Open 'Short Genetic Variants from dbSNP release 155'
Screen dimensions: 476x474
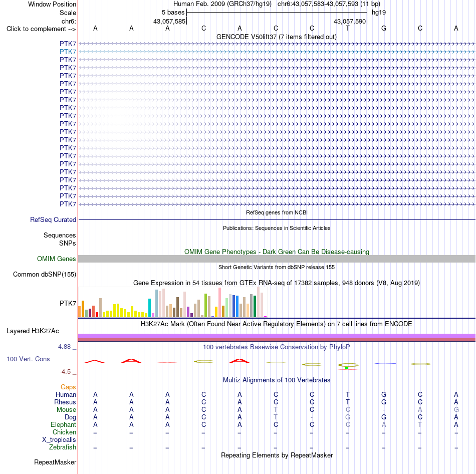coord(277,267)
